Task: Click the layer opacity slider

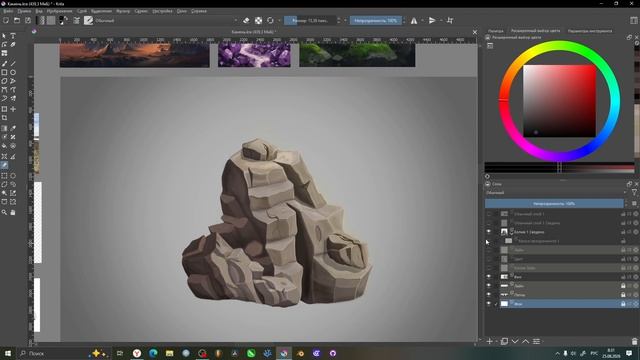Action: click(x=554, y=203)
